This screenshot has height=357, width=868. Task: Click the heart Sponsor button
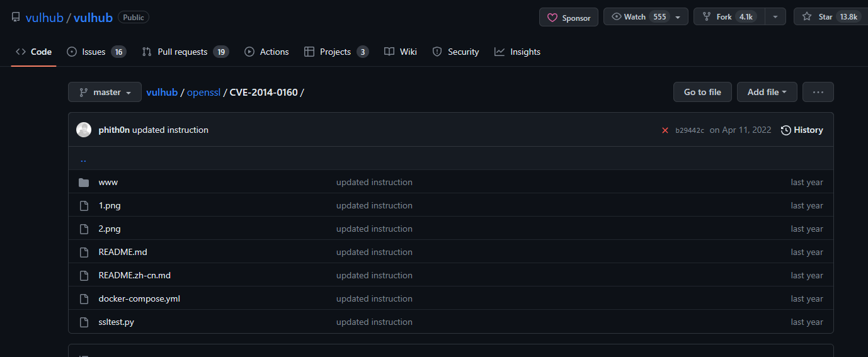569,18
